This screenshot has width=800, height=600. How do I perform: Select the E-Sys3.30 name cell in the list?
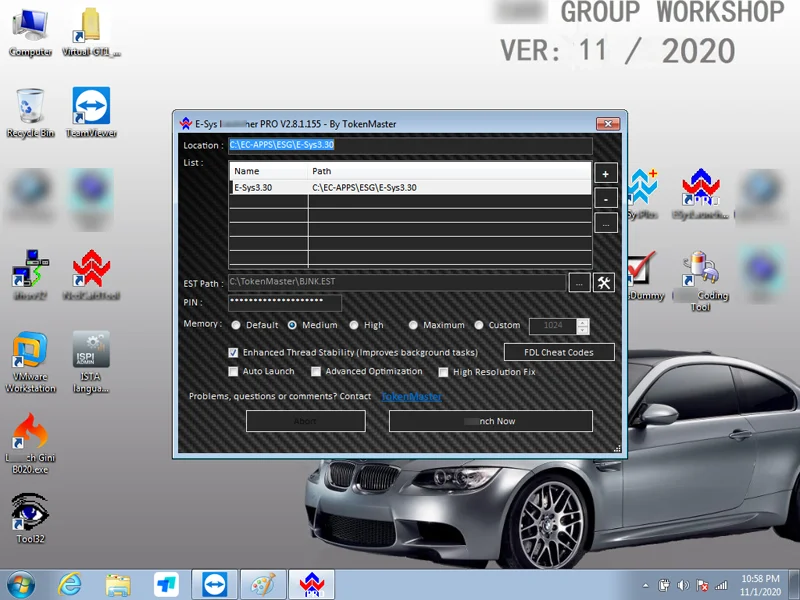coord(268,187)
